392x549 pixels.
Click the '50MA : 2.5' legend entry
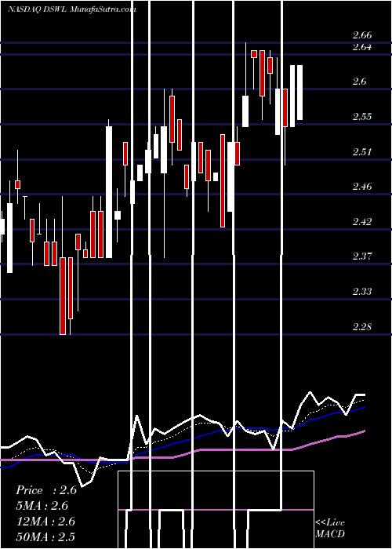pos(45,536)
